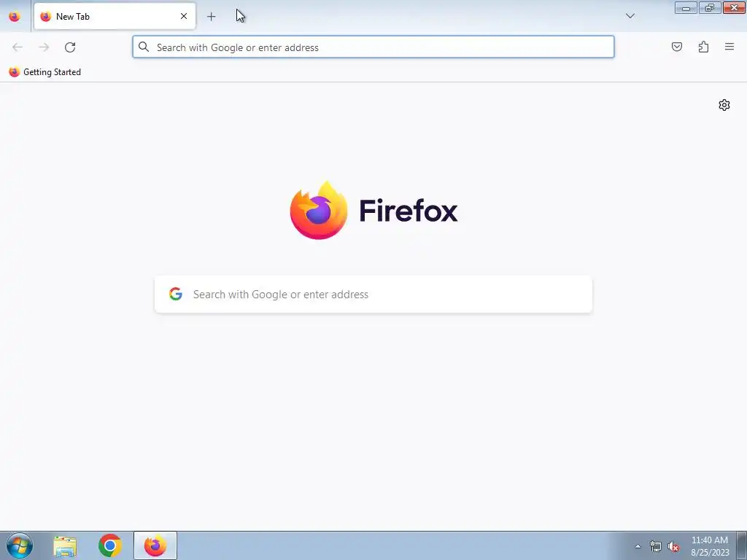Reload the current page

pyautogui.click(x=70, y=47)
